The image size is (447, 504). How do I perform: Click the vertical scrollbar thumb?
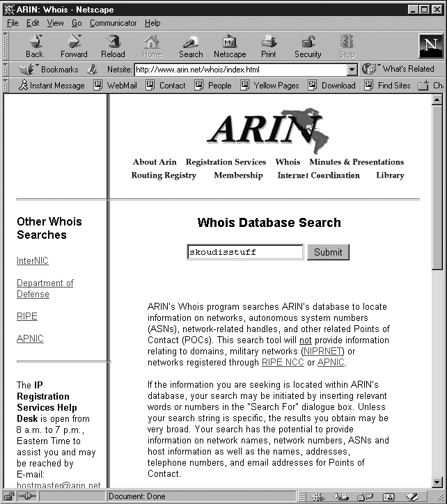[x=437, y=188]
